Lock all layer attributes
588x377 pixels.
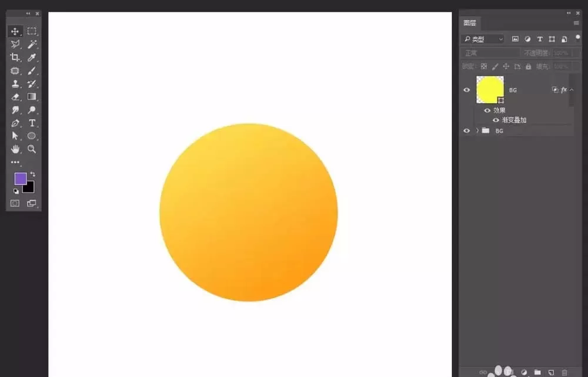point(528,66)
